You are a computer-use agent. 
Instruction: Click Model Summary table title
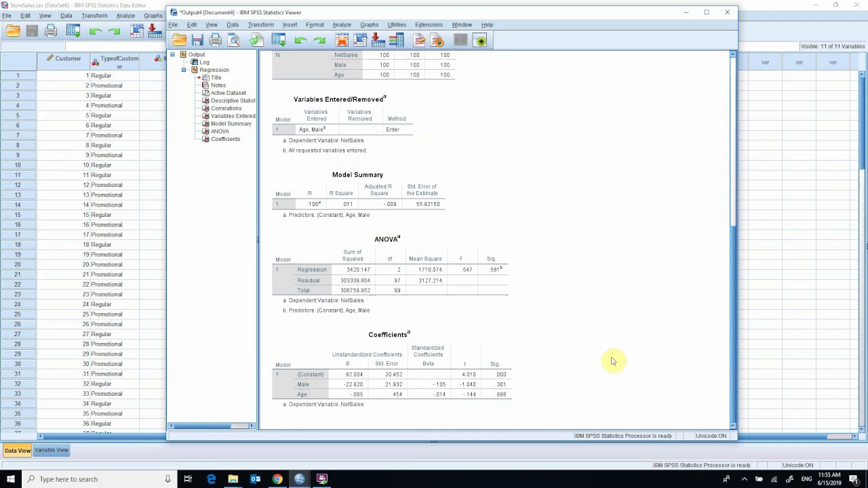(357, 175)
